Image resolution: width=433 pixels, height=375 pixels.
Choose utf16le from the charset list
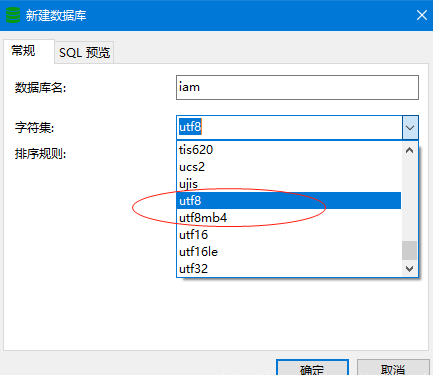(289, 252)
